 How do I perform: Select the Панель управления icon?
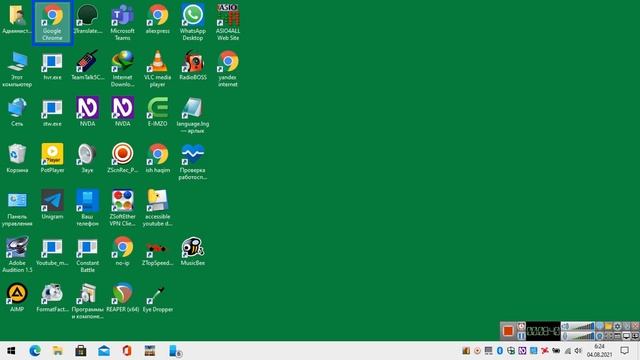[x=17, y=208]
